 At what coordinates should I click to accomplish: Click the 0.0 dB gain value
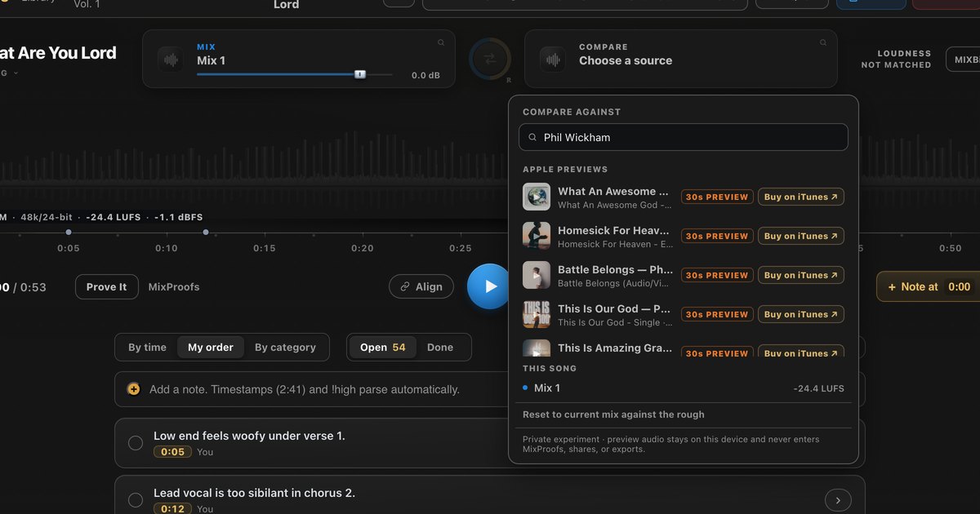pyautogui.click(x=425, y=75)
